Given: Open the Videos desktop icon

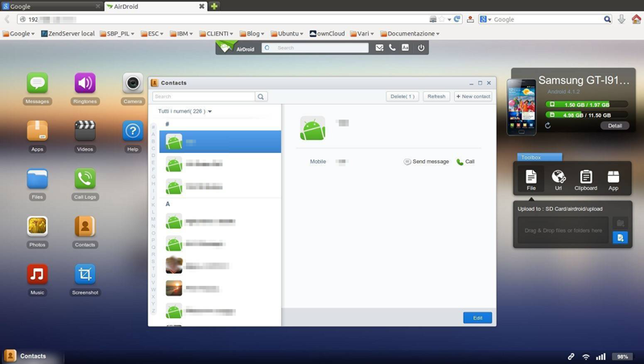Looking at the screenshot, I should (x=85, y=131).
